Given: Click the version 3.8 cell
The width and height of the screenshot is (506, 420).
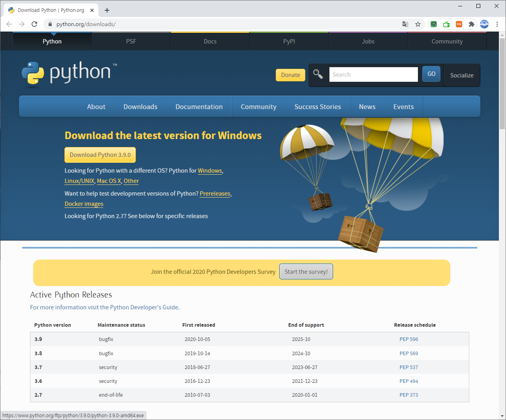Looking at the screenshot, I should 38,354.
